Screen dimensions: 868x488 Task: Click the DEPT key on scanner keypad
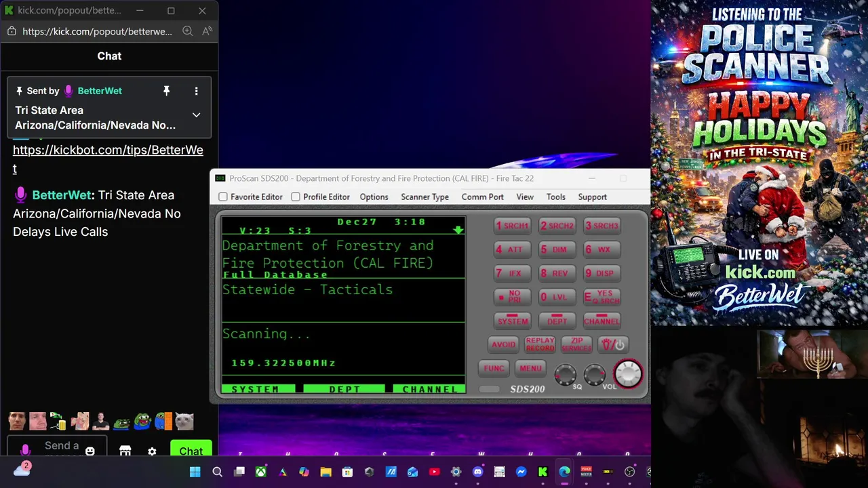557,320
